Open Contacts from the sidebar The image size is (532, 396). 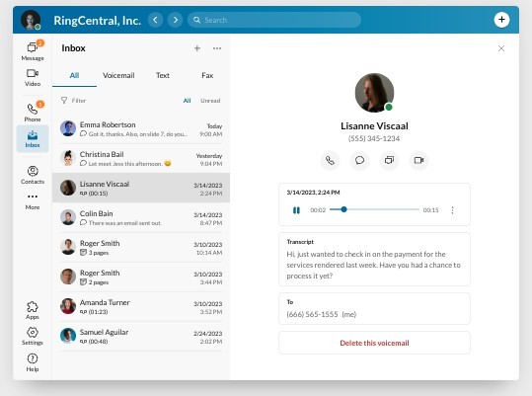click(x=33, y=175)
